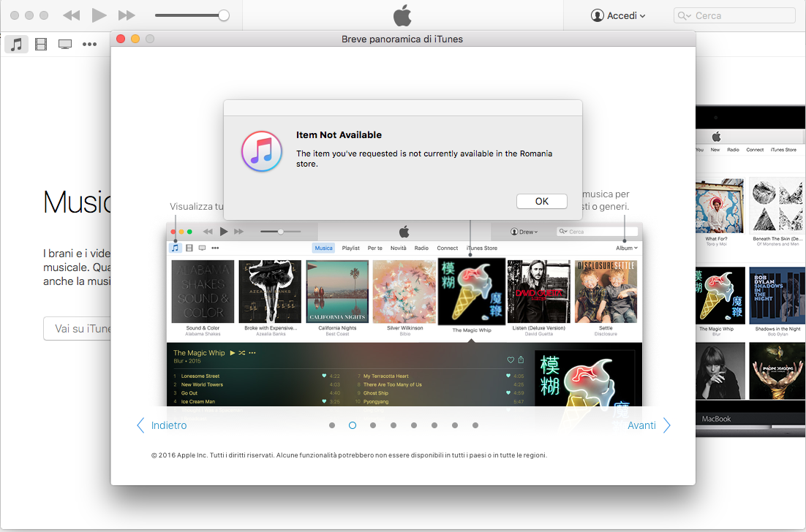Select Novità tab in tour preview

pyautogui.click(x=398, y=248)
